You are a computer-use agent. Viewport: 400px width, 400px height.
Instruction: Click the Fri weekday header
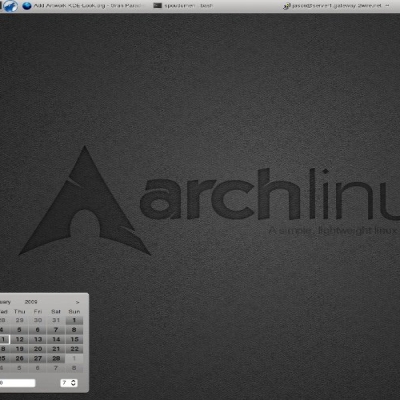[38, 312]
